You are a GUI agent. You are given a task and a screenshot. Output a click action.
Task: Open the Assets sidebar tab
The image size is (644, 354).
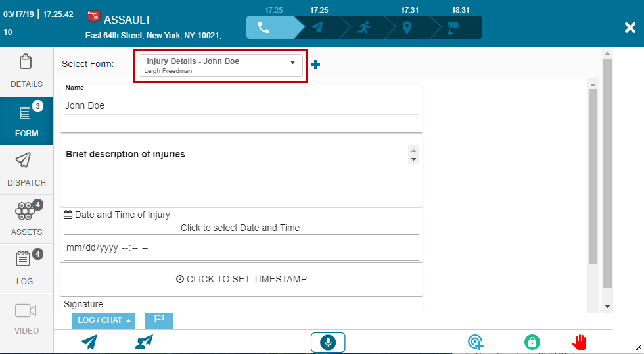(x=26, y=219)
